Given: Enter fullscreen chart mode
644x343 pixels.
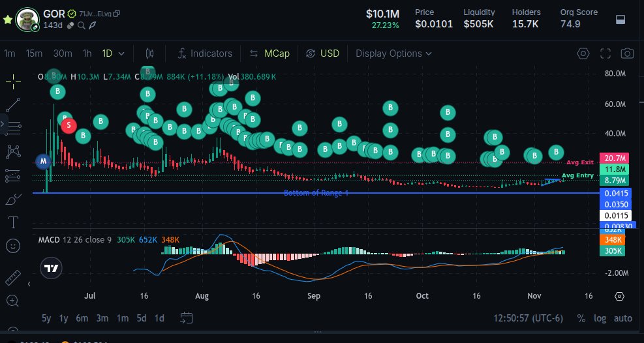Looking at the screenshot, I should (x=606, y=53).
